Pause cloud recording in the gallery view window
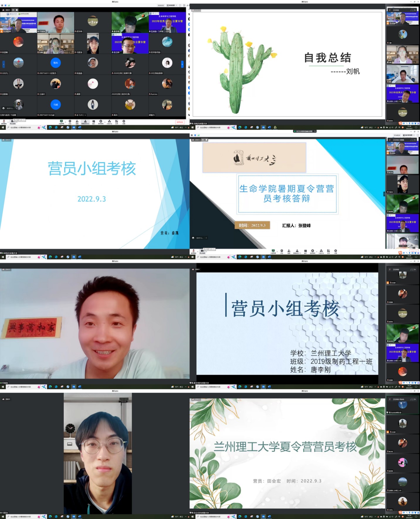Screen dimensions: 420x519 pos(13,10)
